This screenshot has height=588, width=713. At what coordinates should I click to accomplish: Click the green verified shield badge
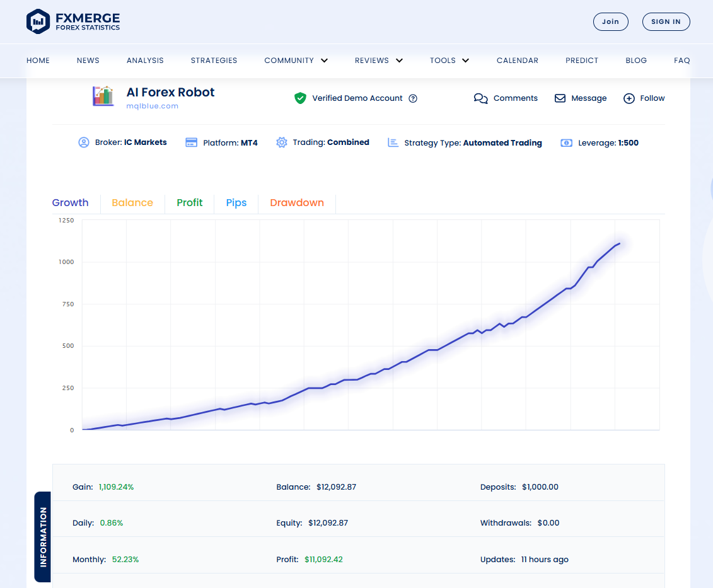[300, 98]
